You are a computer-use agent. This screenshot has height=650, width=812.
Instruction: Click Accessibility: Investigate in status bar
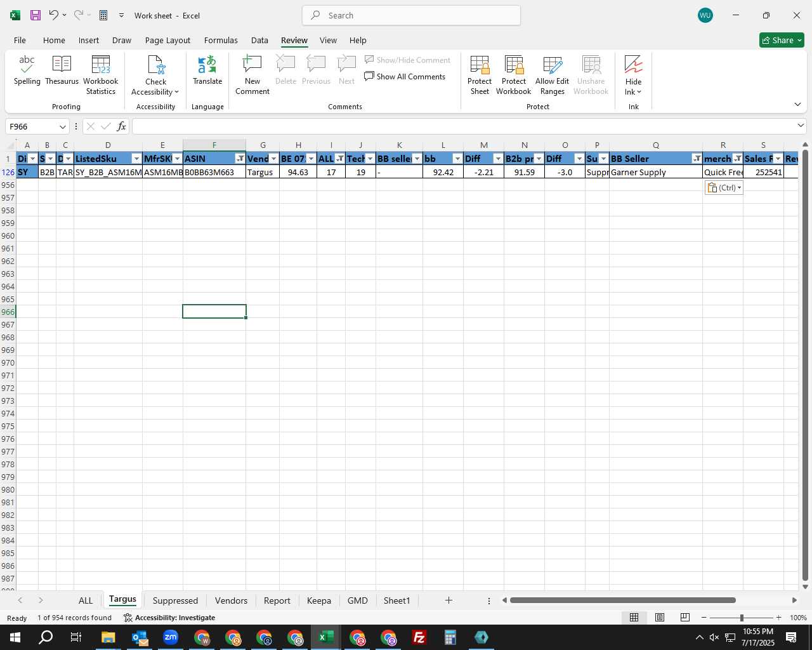tap(169, 618)
